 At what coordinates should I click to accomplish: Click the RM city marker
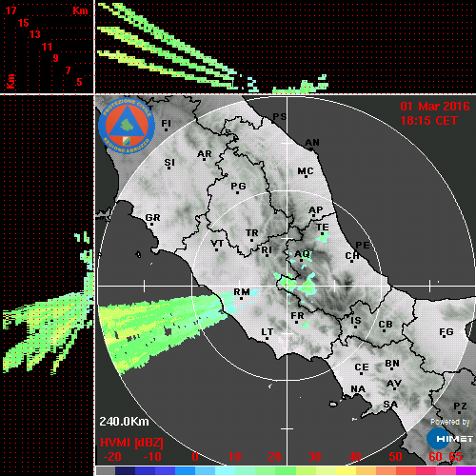point(242,299)
